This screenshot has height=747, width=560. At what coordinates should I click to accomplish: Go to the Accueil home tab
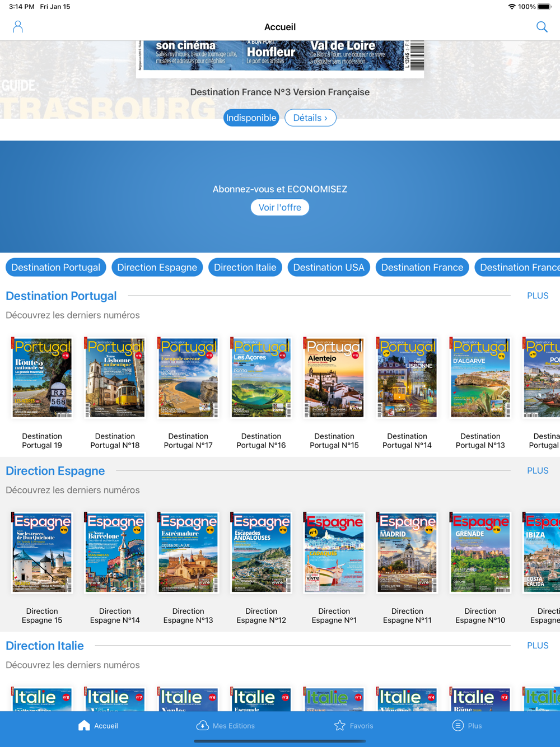(98, 726)
